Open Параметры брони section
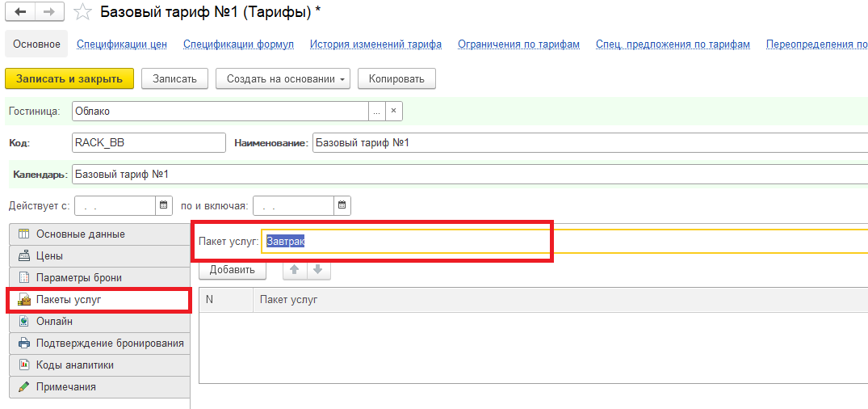Viewport: 868px width, 409px height. pyautogui.click(x=99, y=278)
